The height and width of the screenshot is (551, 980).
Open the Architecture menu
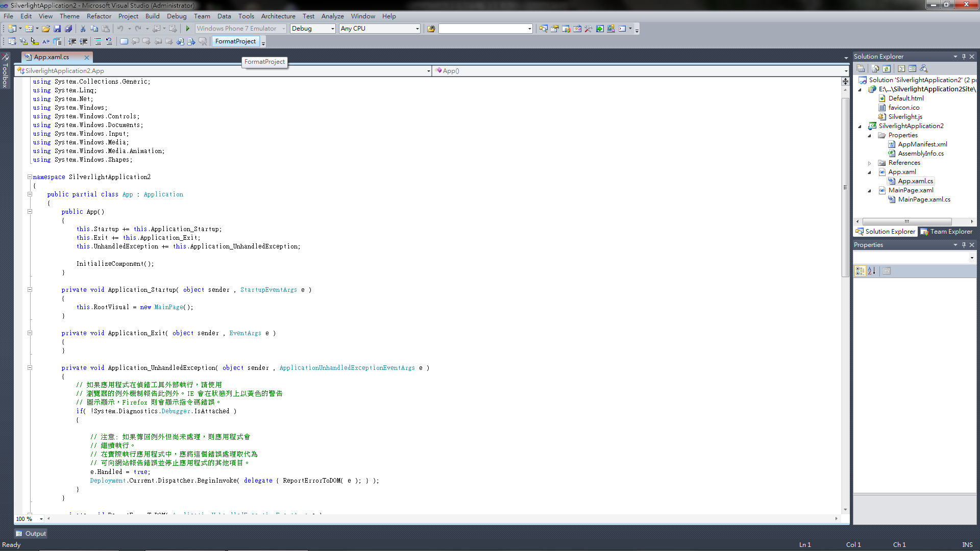(x=278, y=16)
